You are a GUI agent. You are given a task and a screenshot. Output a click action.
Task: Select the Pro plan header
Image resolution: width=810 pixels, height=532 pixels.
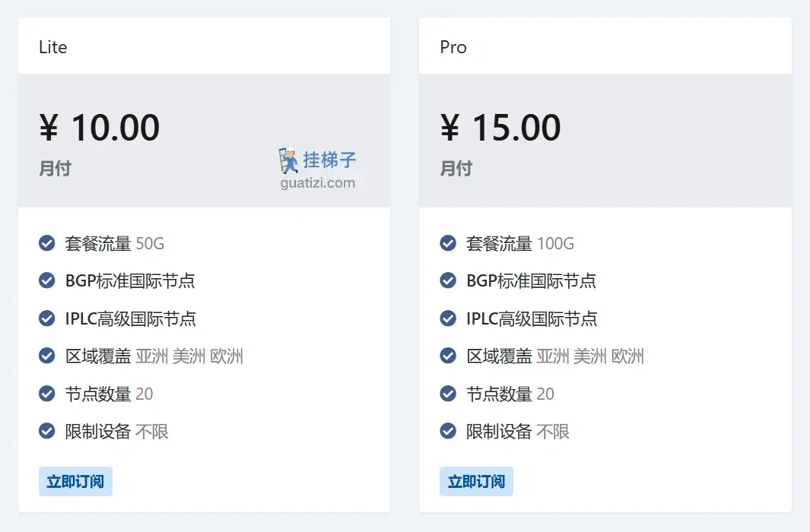[453, 46]
